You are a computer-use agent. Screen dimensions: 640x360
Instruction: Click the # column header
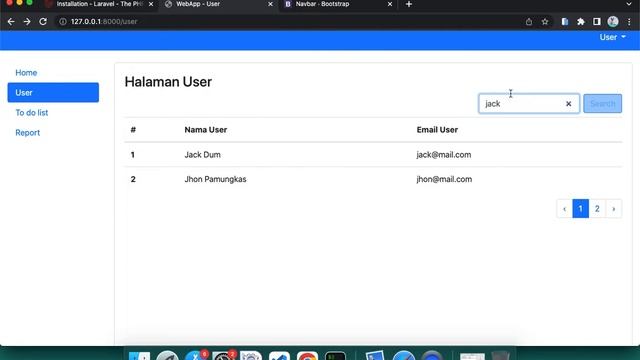[x=133, y=130]
